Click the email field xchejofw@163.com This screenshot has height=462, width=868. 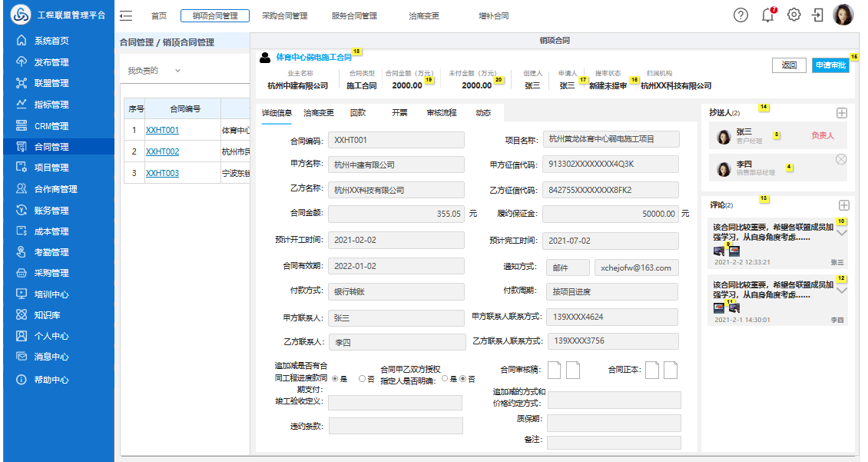point(636,268)
